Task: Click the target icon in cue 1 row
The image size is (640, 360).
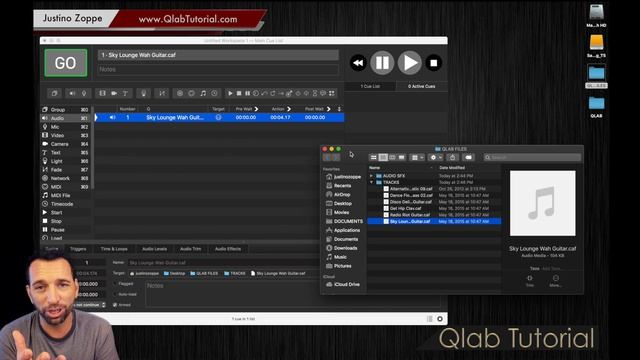Action: (218, 118)
